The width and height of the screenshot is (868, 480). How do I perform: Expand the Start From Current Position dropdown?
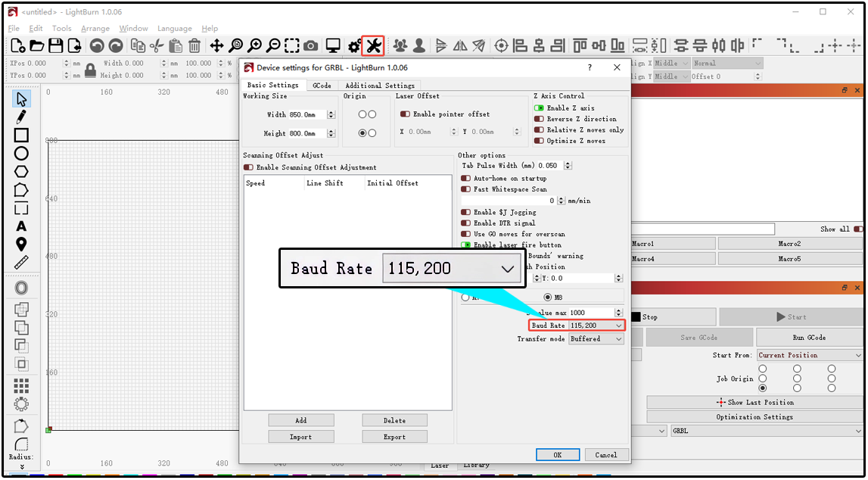tap(809, 355)
